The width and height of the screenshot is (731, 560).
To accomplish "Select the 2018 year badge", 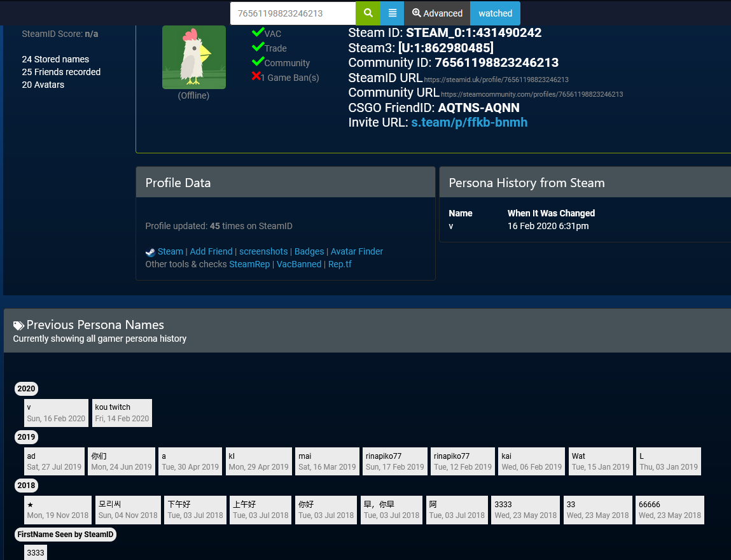I will click(x=26, y=486).
